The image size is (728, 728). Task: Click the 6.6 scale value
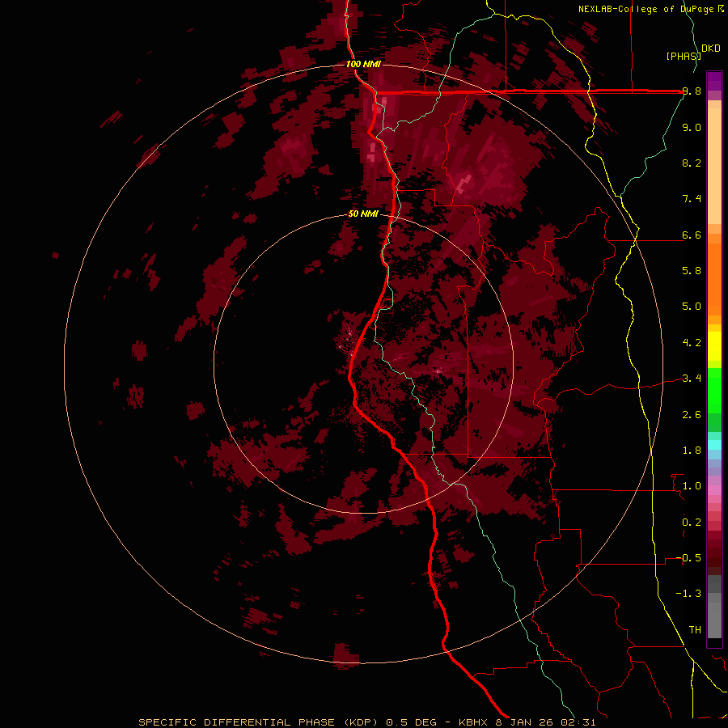point(692,235)
